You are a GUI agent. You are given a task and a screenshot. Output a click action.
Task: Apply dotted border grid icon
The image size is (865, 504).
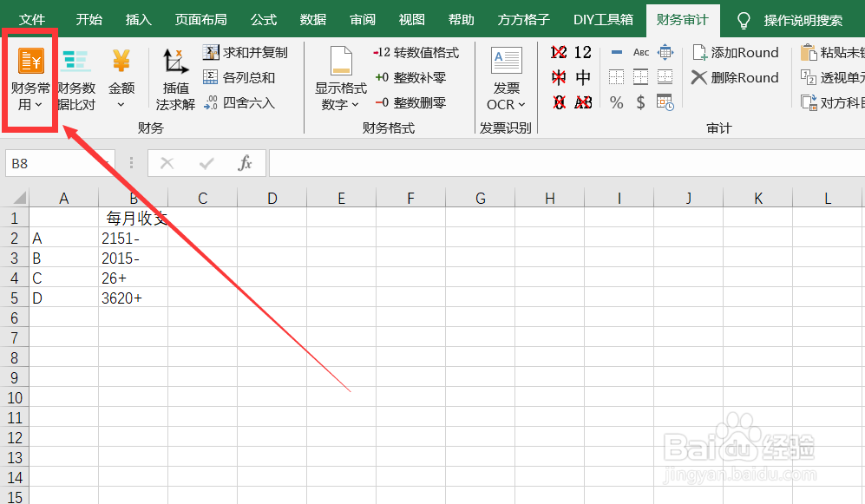(x=616, y=77)
